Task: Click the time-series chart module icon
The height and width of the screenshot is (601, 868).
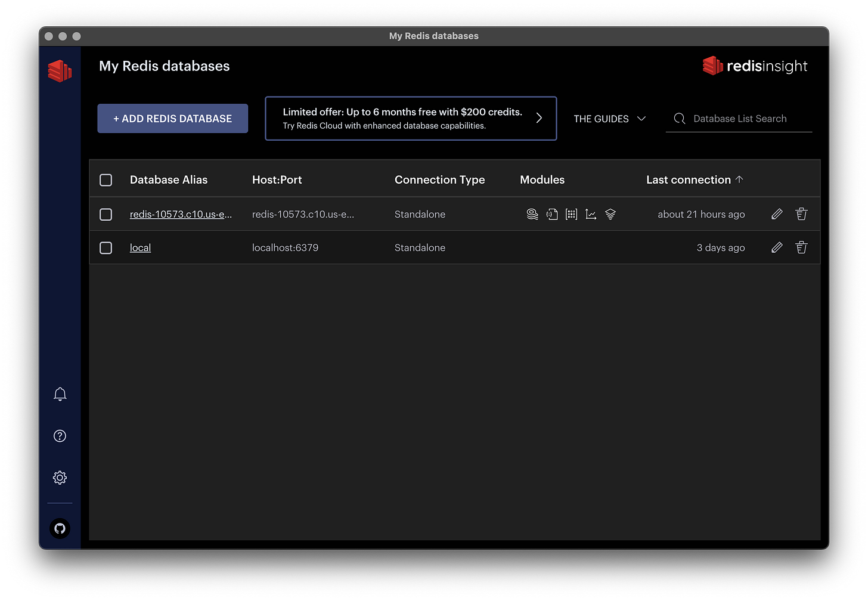Action: point(591,214)
